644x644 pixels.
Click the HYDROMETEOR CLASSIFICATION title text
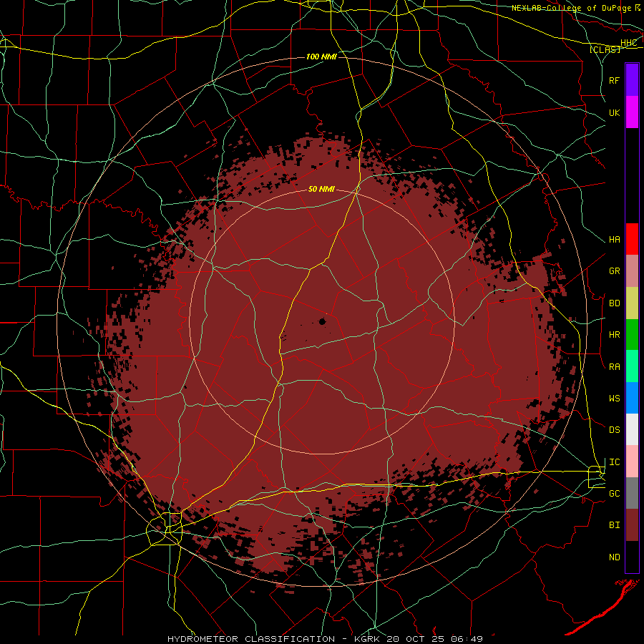pyautogui.click(x=251, y=639)
